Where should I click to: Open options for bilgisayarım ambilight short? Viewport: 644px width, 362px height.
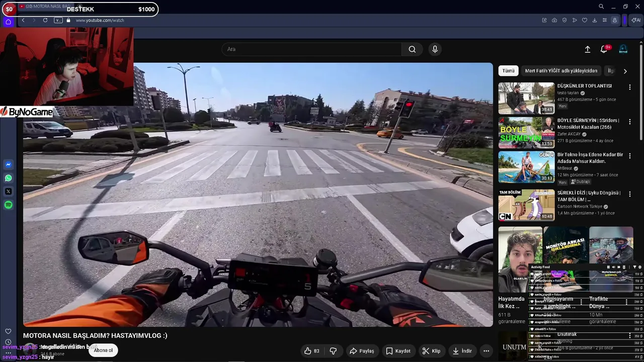(x=581, y=302)
